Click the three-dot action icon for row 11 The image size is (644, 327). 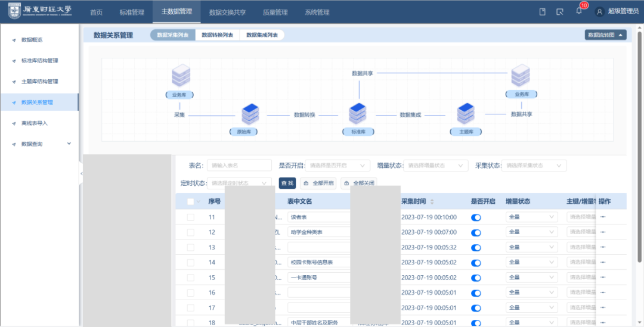coord(603,217)
